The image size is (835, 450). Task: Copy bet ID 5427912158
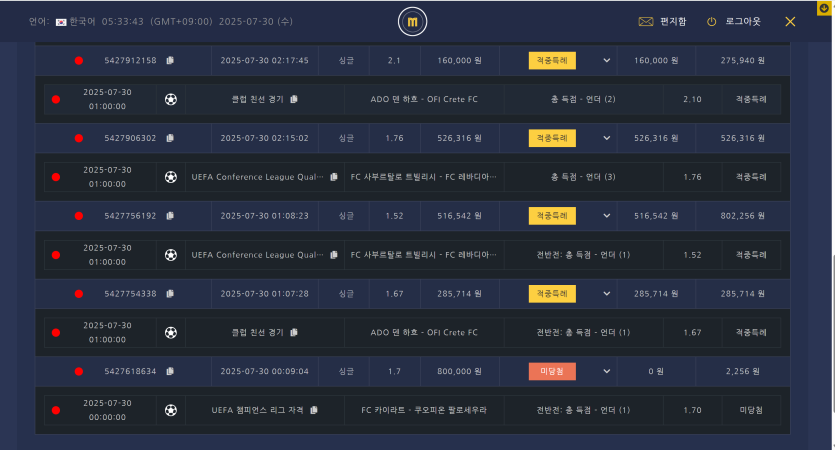point(170,60)
